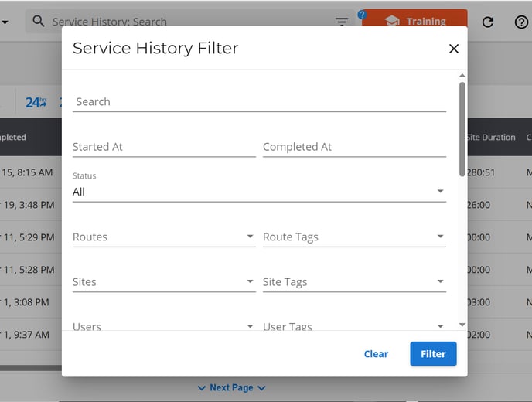Expand the Status dropdown showing All
The height and width of the screenshot is (402, 532).
[x=259, y=192]
